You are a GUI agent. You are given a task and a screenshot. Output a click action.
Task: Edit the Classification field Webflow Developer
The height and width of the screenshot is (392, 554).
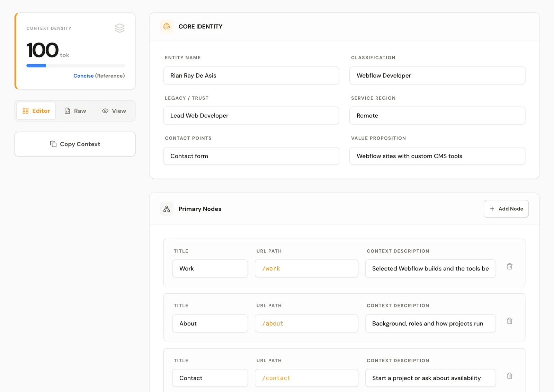coord(437,75)
